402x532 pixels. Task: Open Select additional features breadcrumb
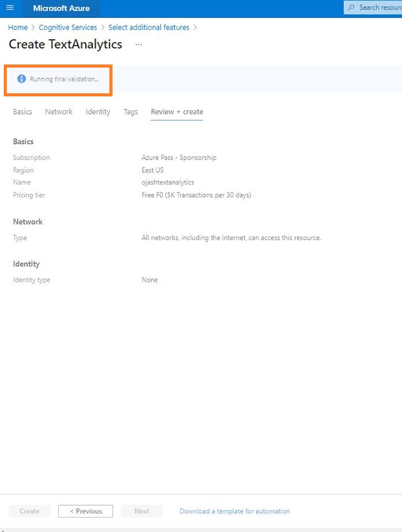click(x=149, y=28)
